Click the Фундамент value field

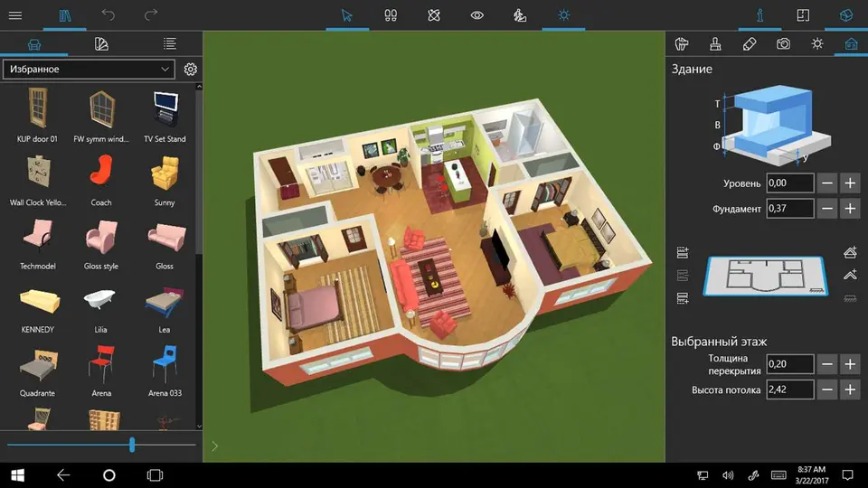click(790, 209)
